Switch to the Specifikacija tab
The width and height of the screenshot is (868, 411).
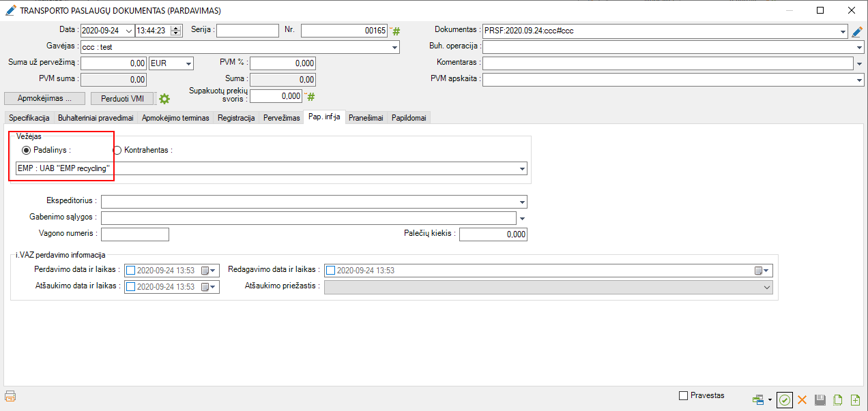click(29, 118)
